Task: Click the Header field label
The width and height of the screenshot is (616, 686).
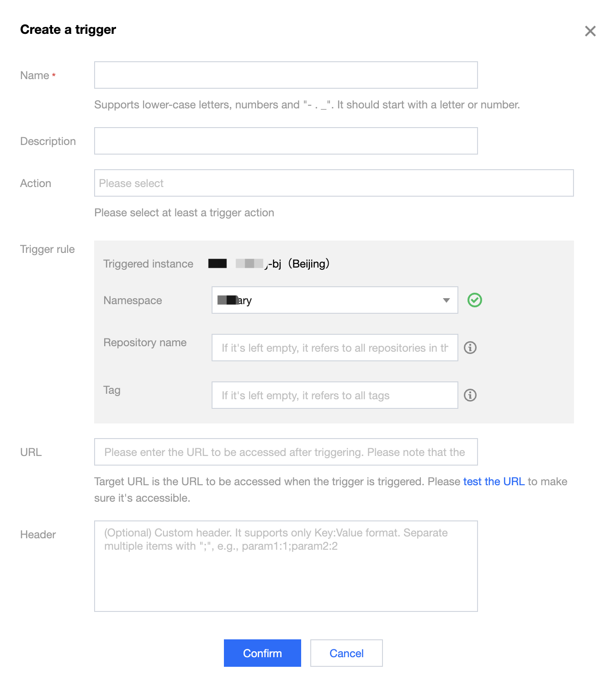Action: click(38, 535)
